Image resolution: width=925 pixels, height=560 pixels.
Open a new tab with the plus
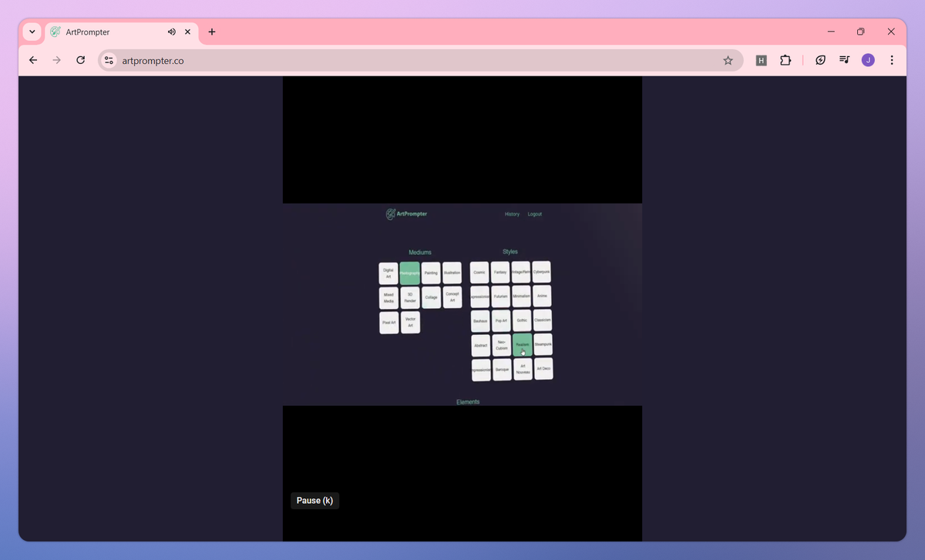pos(211,32)
